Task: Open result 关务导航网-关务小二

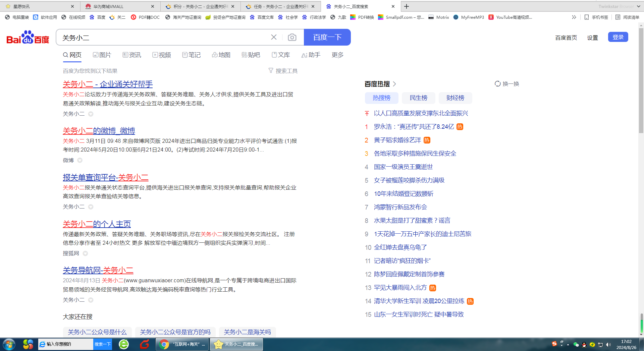Action: [98, 270]
